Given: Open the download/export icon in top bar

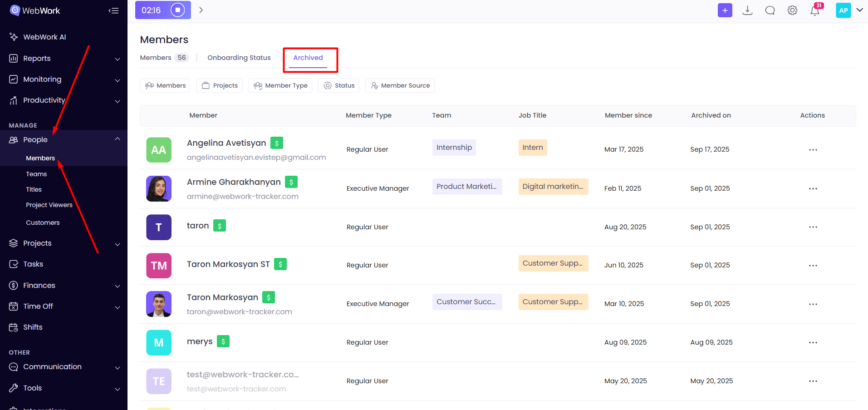Looking at the screenshot, I should [x=747, y=10].
